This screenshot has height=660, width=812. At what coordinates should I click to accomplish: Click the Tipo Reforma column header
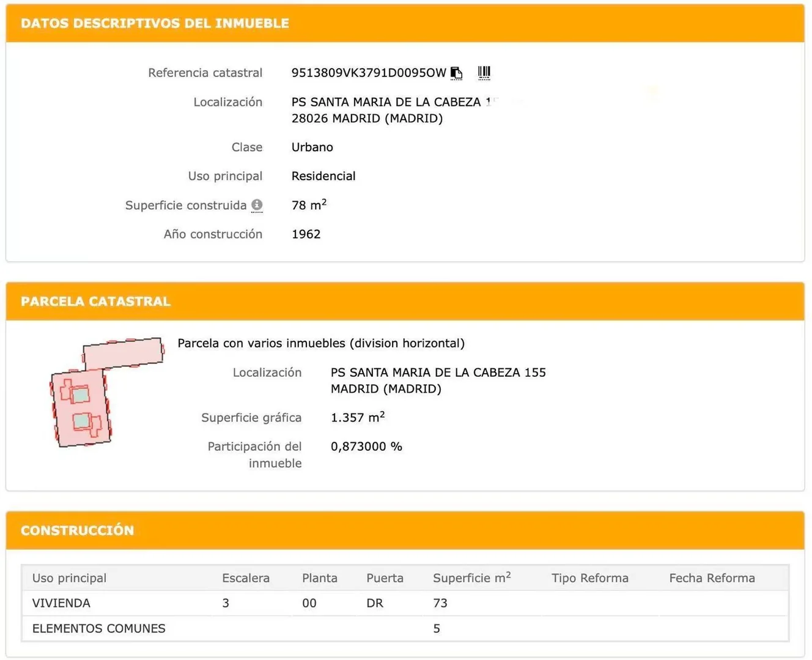click(x=589, y=578)
